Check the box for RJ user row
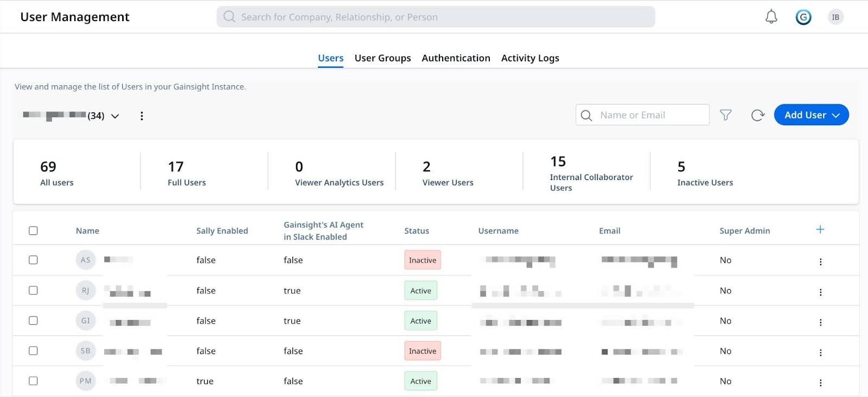This screenshot has height=397, width=868. coord(33,290)
